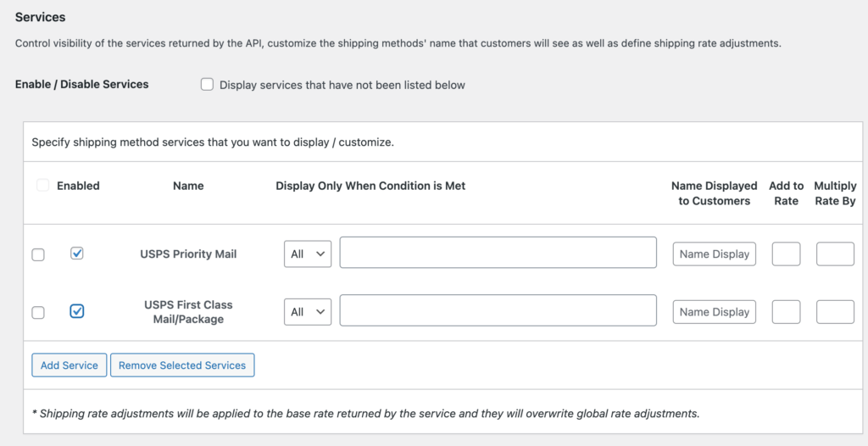Select the USPS Priority Mail row checkbox

pyautogui.click(x=38, y=254)
